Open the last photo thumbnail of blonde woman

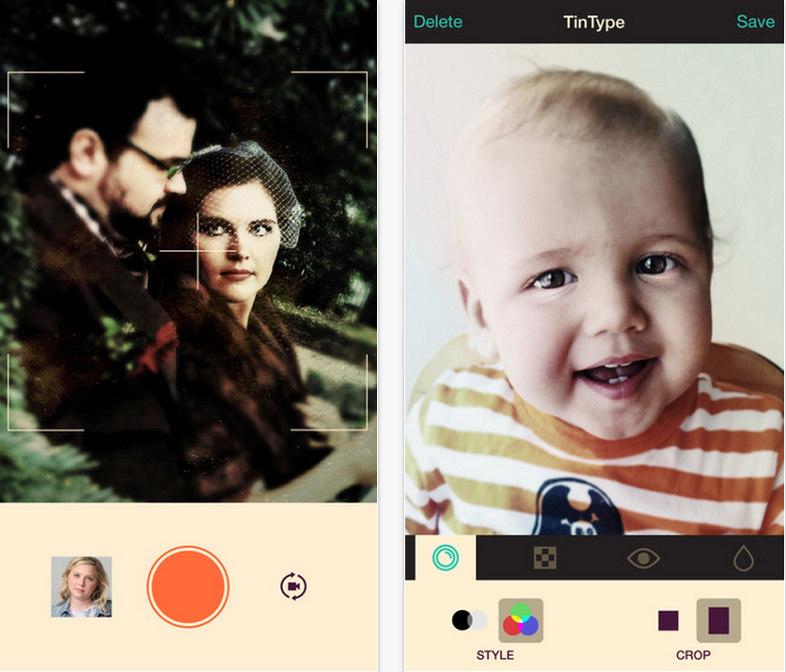point(81,586)
